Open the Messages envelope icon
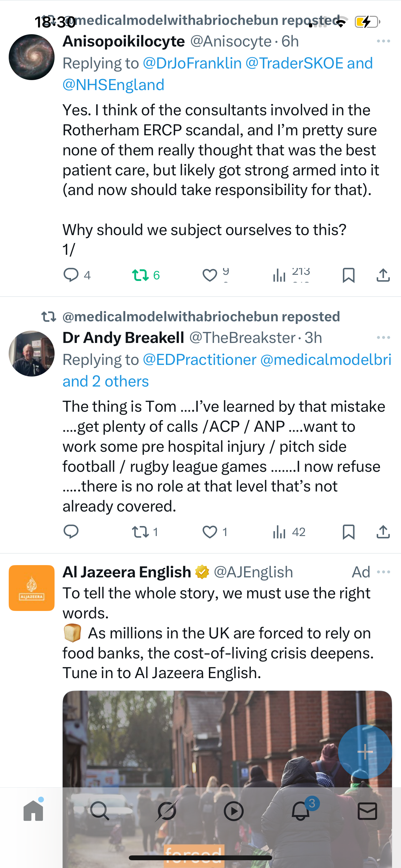 click(367, 811)
